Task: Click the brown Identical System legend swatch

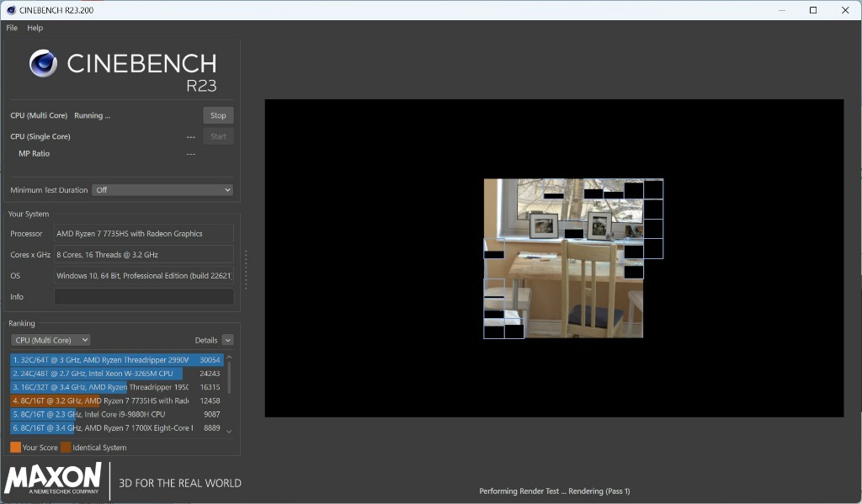Action: pyautogui.click(x=66, y=448)
